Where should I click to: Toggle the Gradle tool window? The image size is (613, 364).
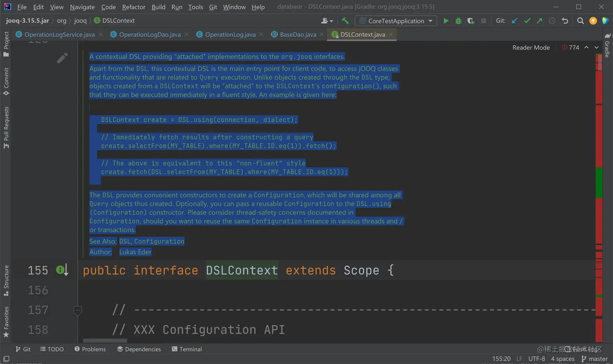607,45
